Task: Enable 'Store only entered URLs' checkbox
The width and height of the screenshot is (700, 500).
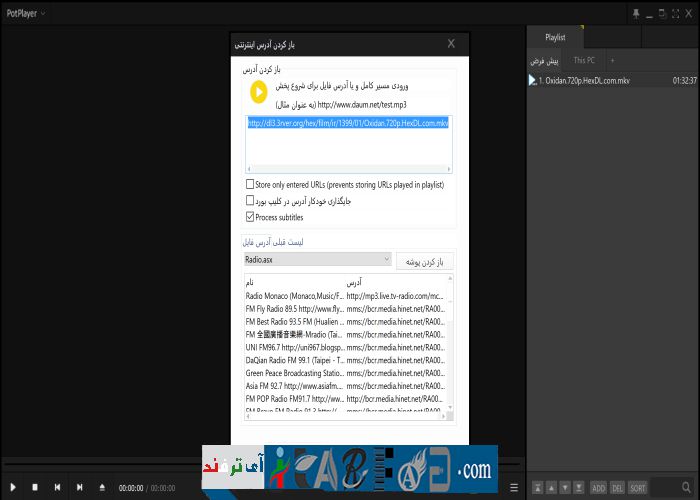Action: click(250, 185)
